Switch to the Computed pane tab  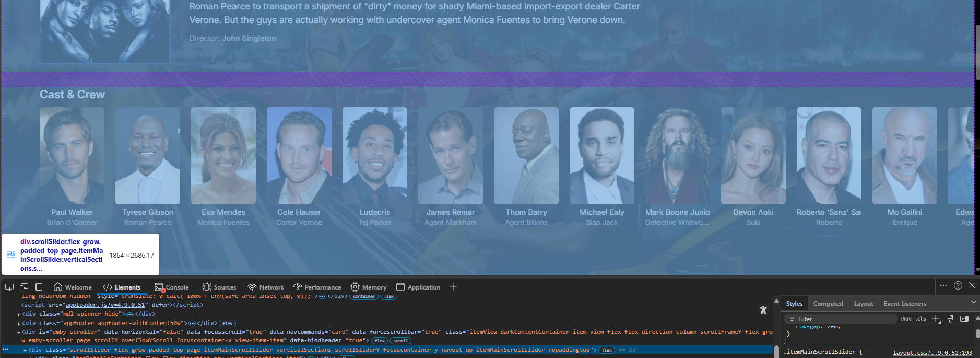coord(828,303)
